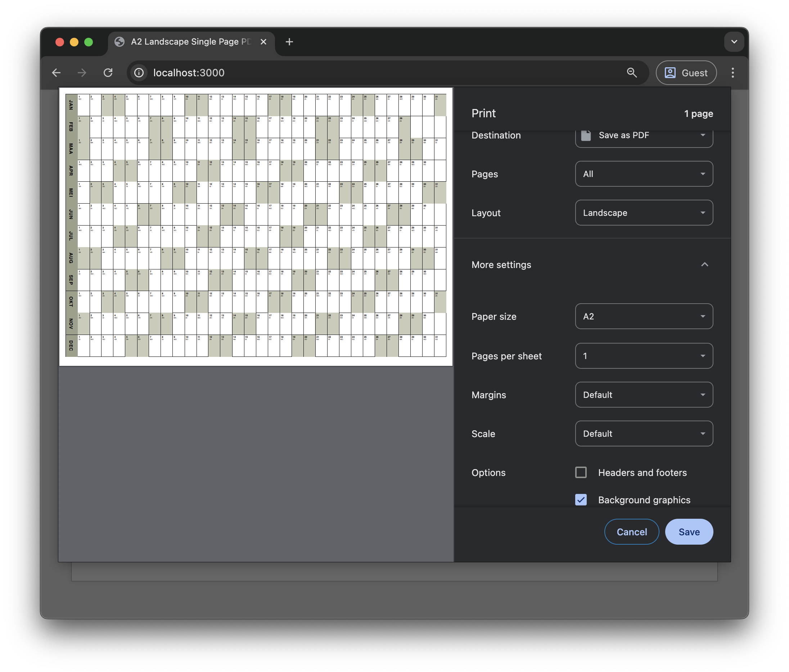
Task: Cancel the print dialog
Action: click(x=632, y=532)
